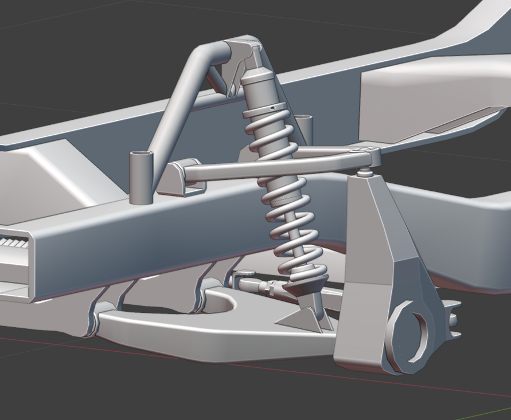This screenshot has width=511, height=420.
Task: Select the cylindrical body mount near the hoop base
Action: point(141,177)
